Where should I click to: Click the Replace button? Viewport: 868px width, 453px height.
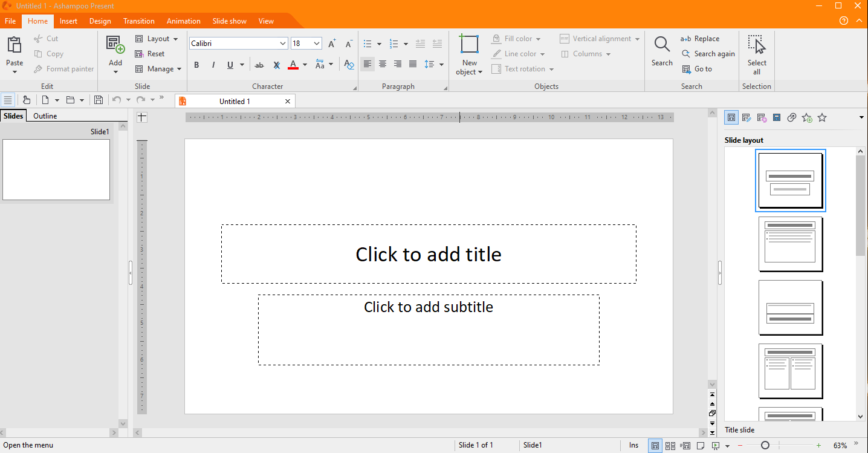point(700,39)
